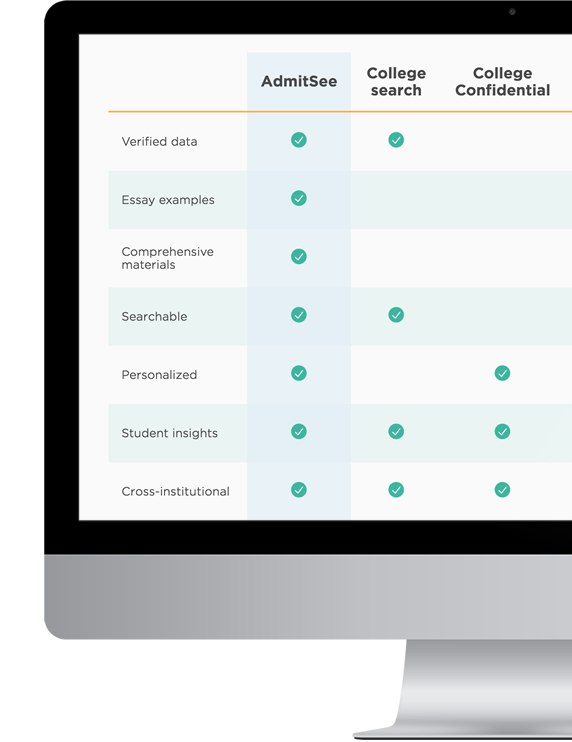This screenshot has height=742, width=572.
Task: Click College search's Cross-institutional checkmark
Action: point(396,490)
